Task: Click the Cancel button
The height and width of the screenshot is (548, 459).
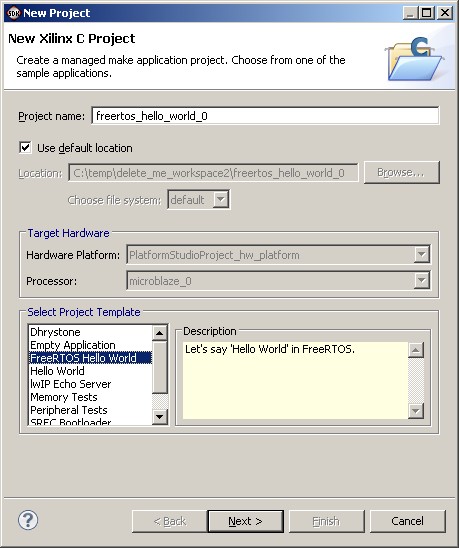Action: tap(408, 521)
